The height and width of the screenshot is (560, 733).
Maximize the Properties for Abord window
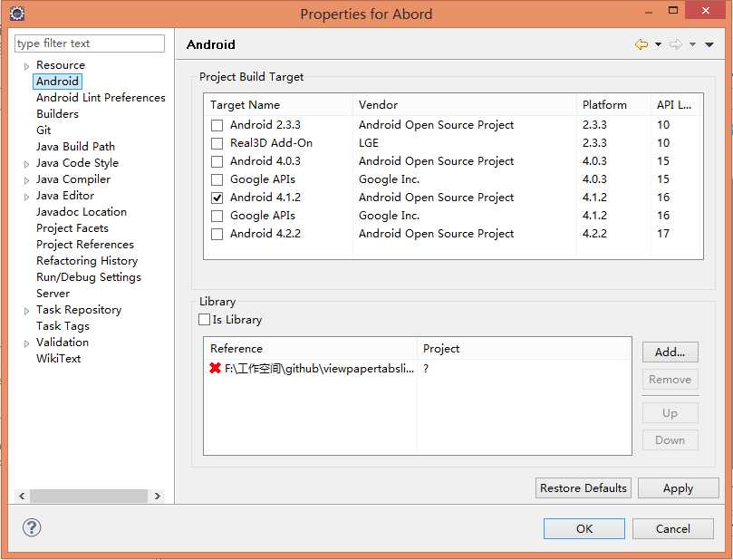tap(673, 11)
